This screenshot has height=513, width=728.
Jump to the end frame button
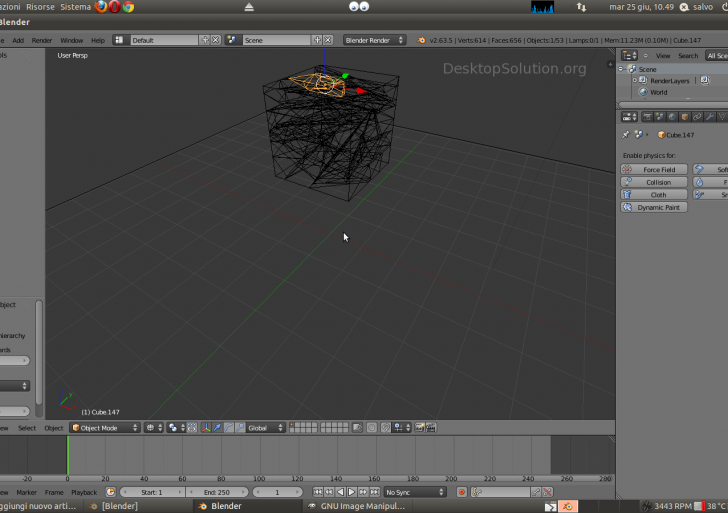373,492
